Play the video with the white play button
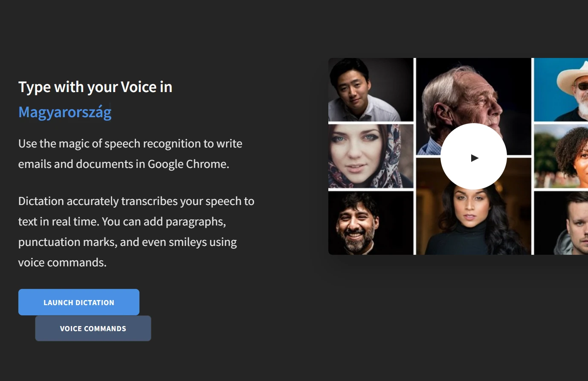Viewport: 588px width, 381px height. (473, 156)
